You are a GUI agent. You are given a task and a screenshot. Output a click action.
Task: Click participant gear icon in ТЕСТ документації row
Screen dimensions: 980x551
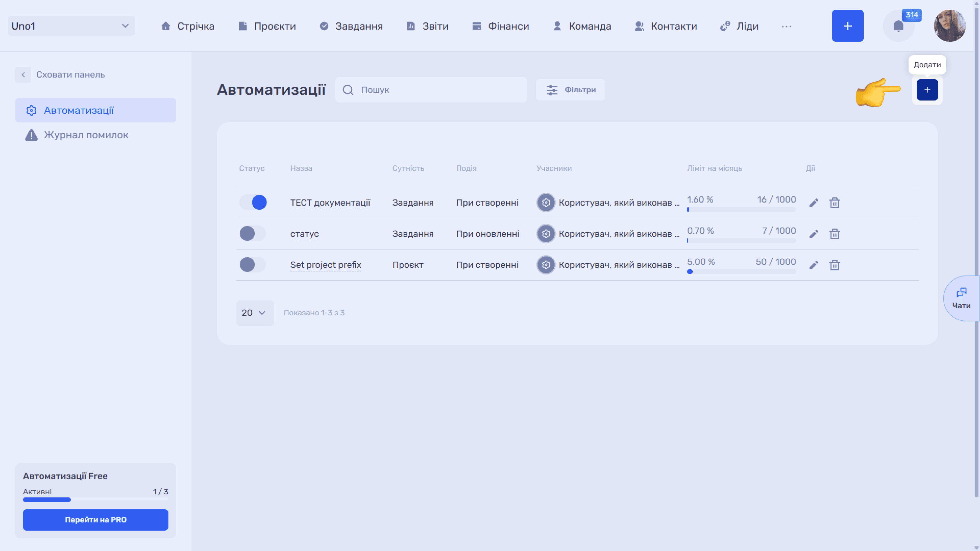pos(546,203)
